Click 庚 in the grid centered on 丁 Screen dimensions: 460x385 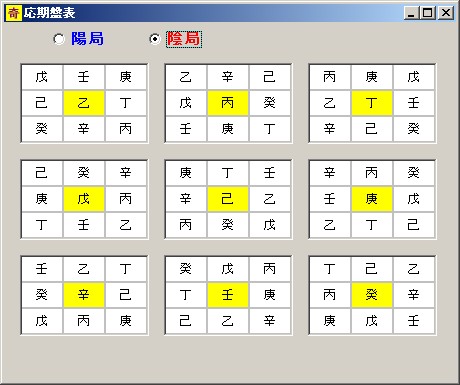pos(372,77)
